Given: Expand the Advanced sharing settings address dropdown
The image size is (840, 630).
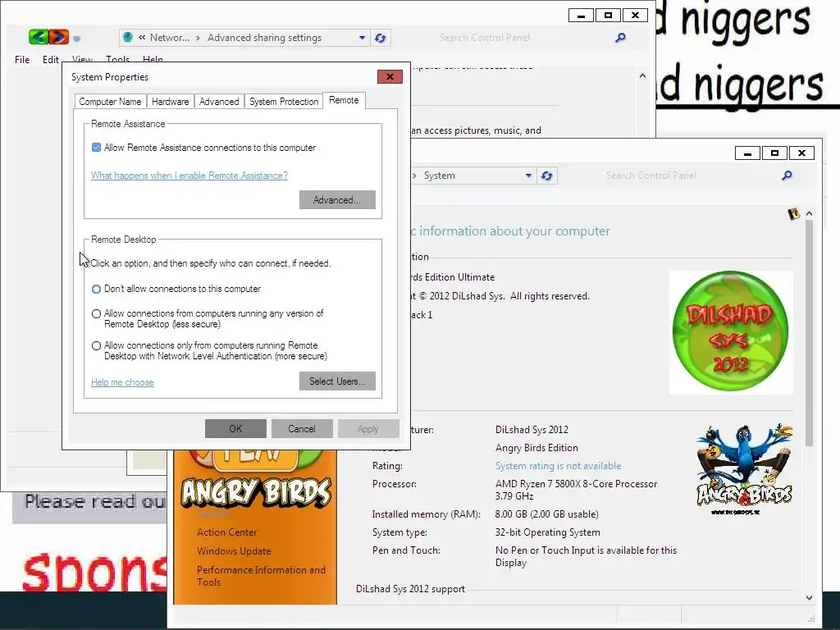Looking at the screenshot, I should click(362, 38).
